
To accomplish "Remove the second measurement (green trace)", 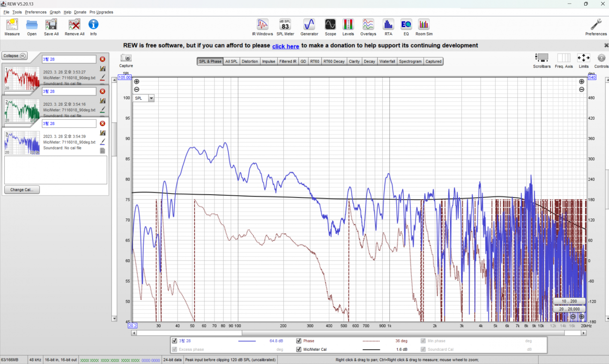I will 103,91.
